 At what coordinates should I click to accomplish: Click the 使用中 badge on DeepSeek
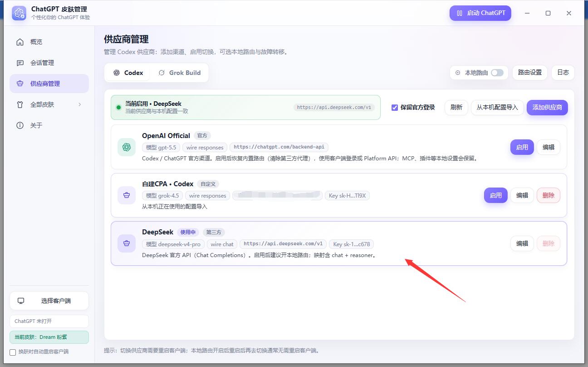point(188,232)
